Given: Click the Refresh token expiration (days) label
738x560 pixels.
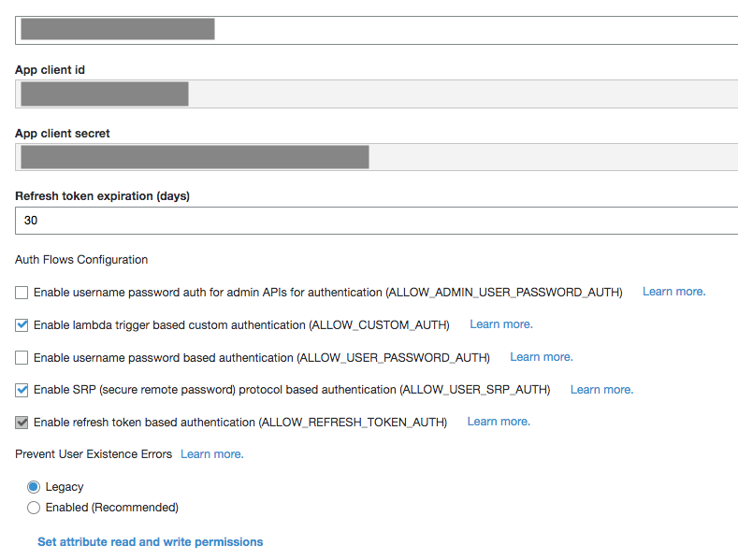Looking at the screenshot, I should point(103,196).
